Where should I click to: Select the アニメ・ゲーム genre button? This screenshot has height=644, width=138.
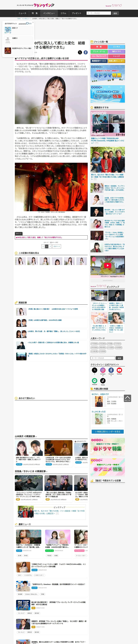point(99,52)
